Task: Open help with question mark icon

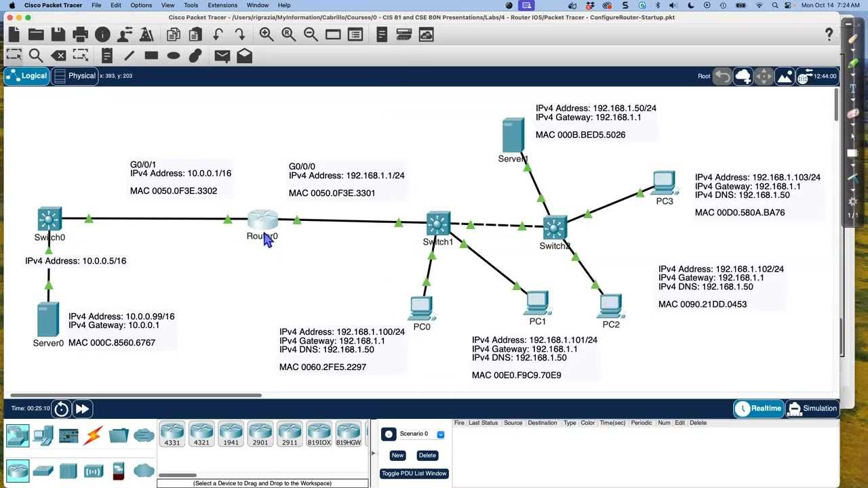Action: (x=829, y=35)
